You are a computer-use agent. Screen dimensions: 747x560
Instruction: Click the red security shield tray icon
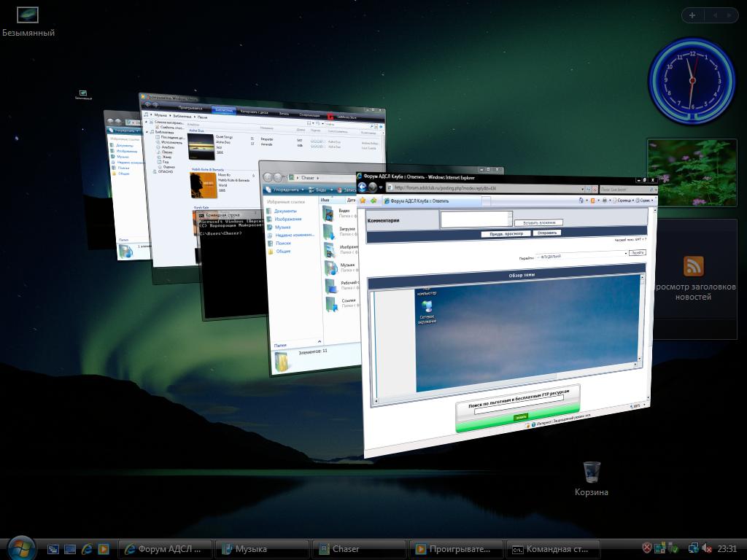(647, 548)
